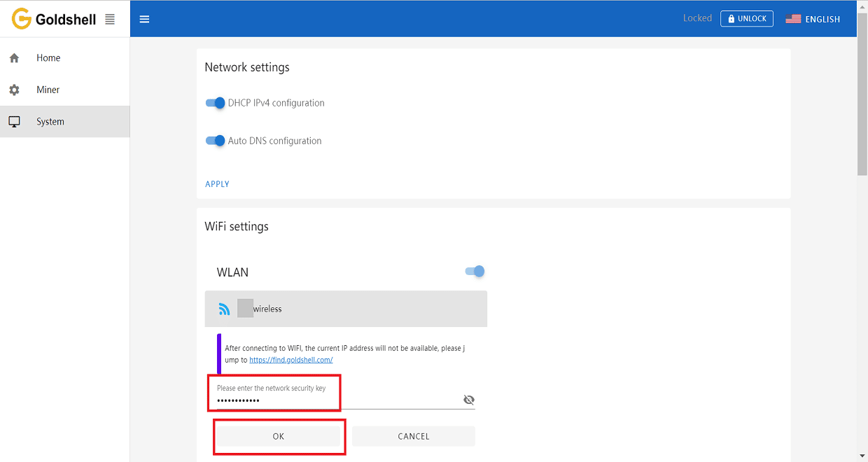Toggle DHCP IPv4 configuration switch
The height and width of the screenshot is (462, 868).
click(x=216, y=103)
